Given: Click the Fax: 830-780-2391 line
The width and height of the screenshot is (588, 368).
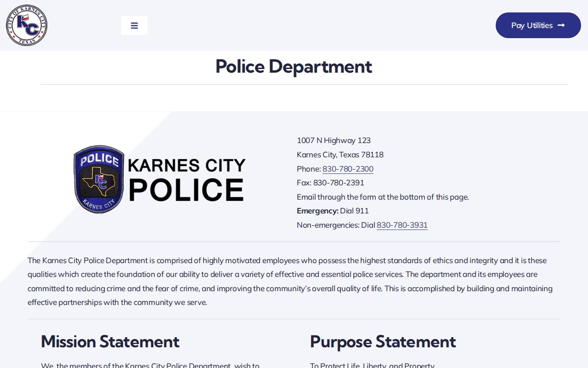Looking at the screenshot, I should [330, 183].
